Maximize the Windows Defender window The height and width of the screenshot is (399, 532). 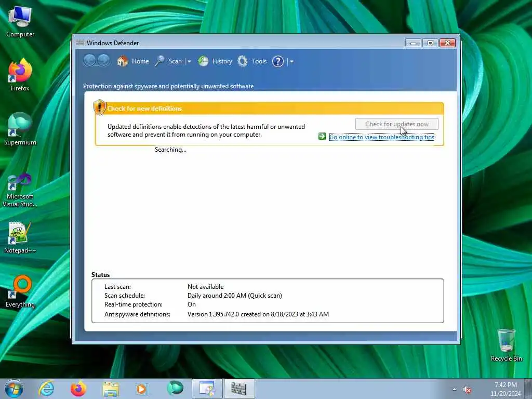coord(430,43)
